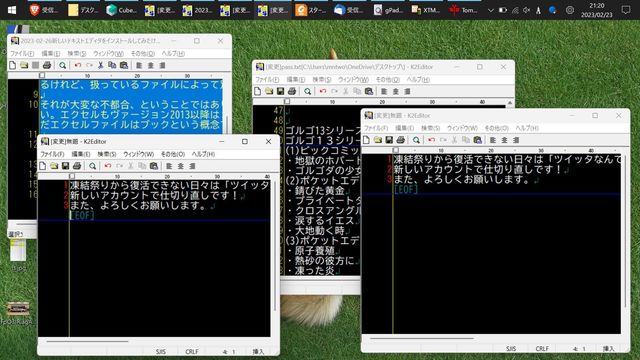Click Print icon in inactive untitled window
Viewport: 640px width, 360px height.
click(400, 140)
